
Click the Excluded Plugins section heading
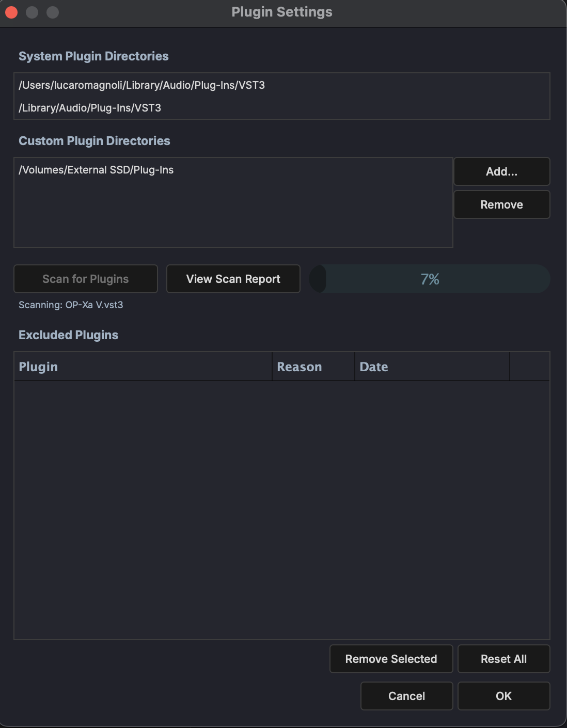click(68, 335)
